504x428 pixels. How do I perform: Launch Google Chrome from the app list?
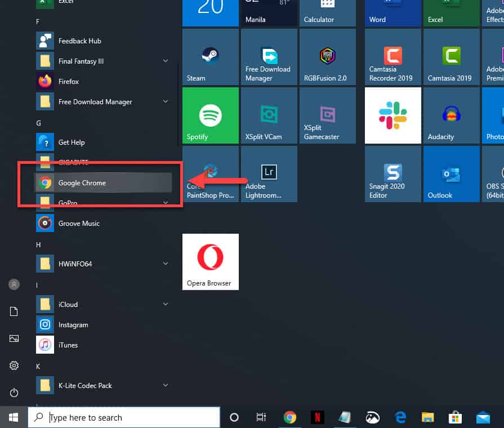tap(103, 182)
